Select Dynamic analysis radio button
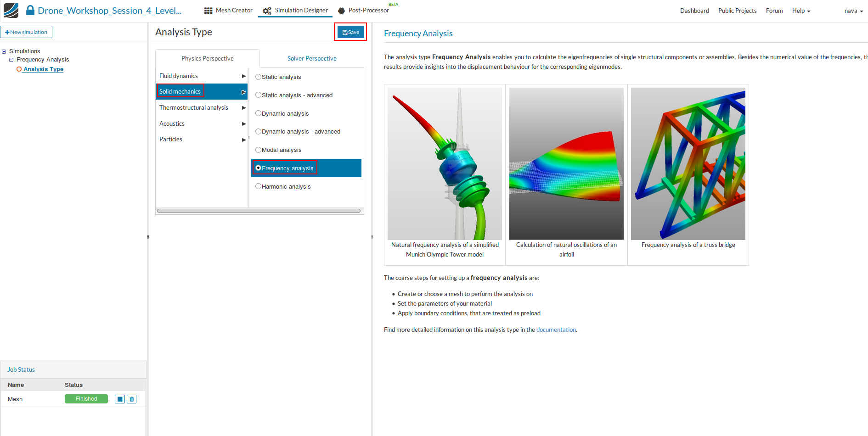 click(x=258, y=113)
